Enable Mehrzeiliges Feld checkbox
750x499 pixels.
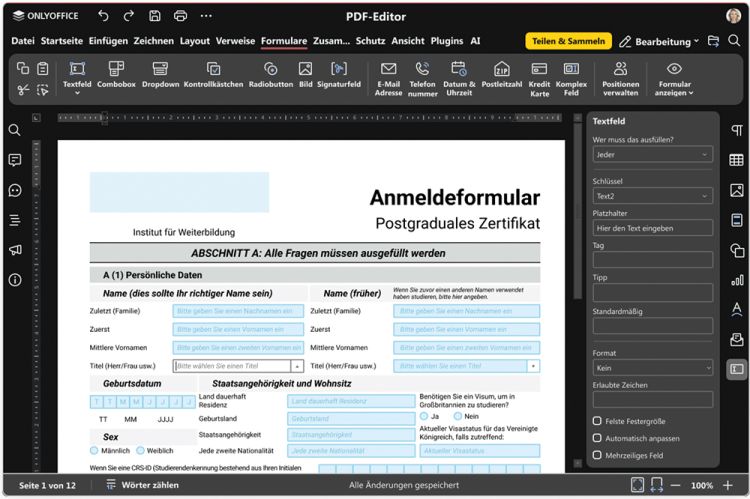[597, 455]
